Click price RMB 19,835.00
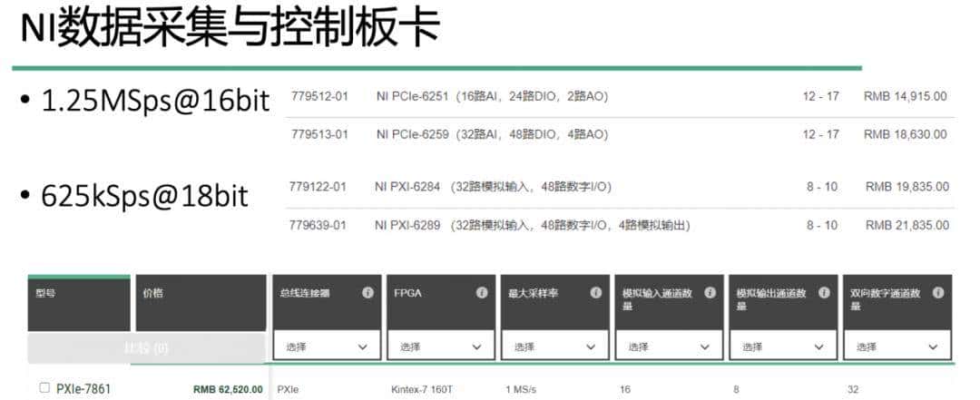Screen dimensions: 980x400 tap(906, 187)
